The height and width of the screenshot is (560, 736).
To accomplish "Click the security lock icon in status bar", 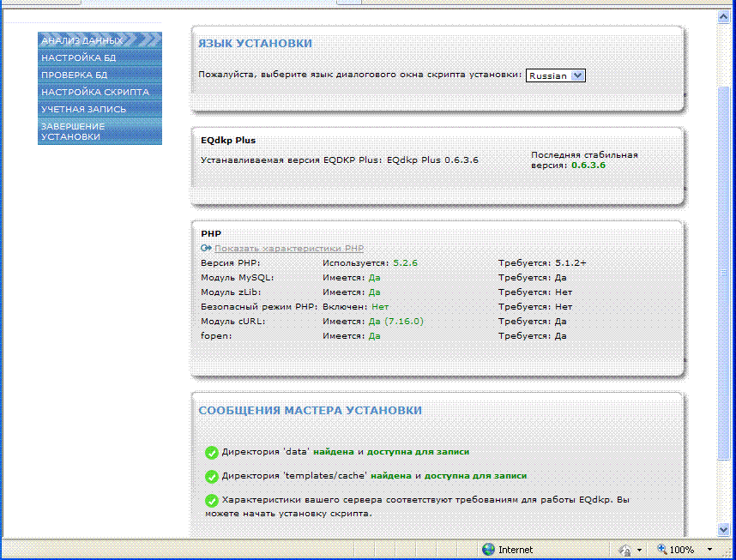I will tap(625, 550).
